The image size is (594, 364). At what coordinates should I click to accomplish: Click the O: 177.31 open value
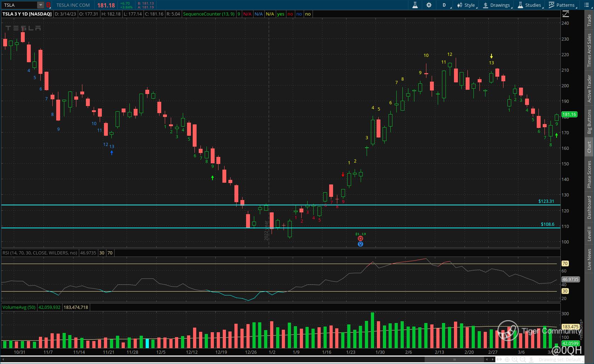pyautogui.click(x=88, y=14)
